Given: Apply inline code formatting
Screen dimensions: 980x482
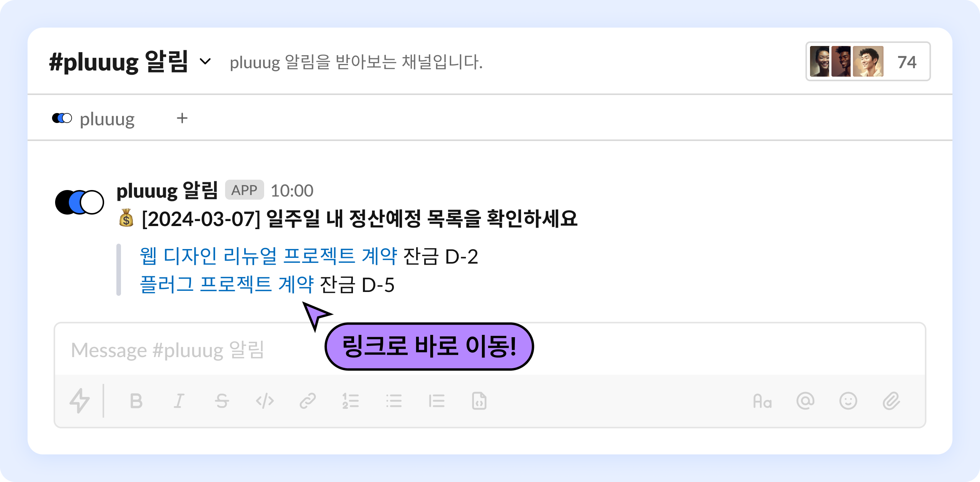Looking at the screenshot, I should click(265, 401).
